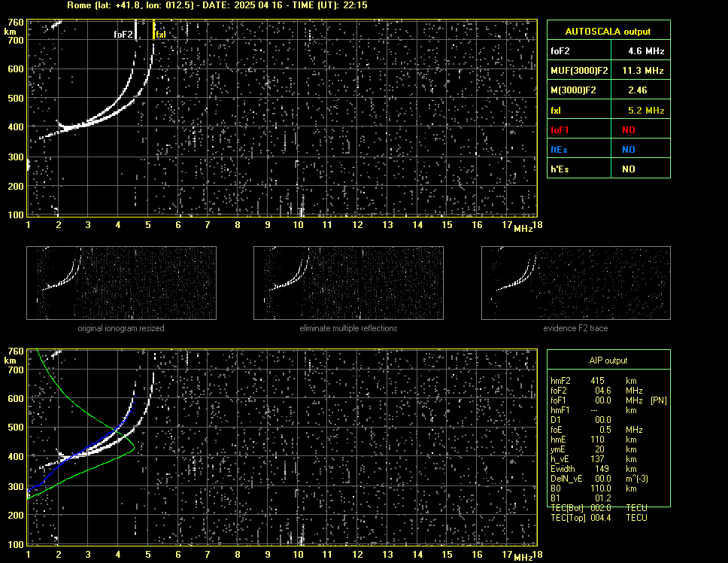The image size is (728, 563).
Task: Select the MUF(3000)F2 value '11.3 MHz'
Action: tap(642, 71)
